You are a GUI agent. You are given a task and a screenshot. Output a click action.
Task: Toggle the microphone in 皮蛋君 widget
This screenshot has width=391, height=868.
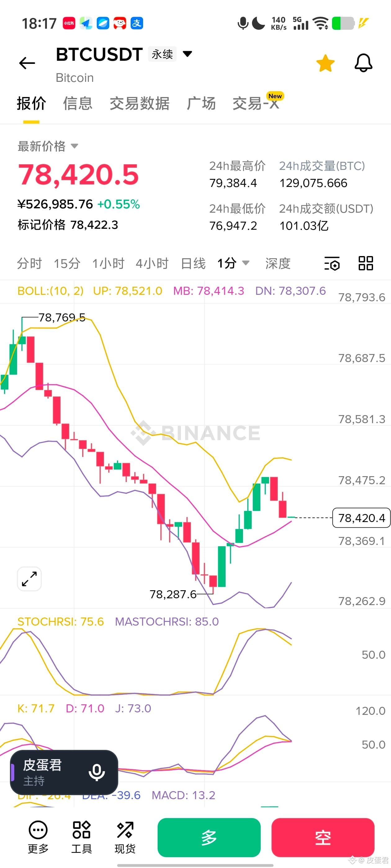97,772
